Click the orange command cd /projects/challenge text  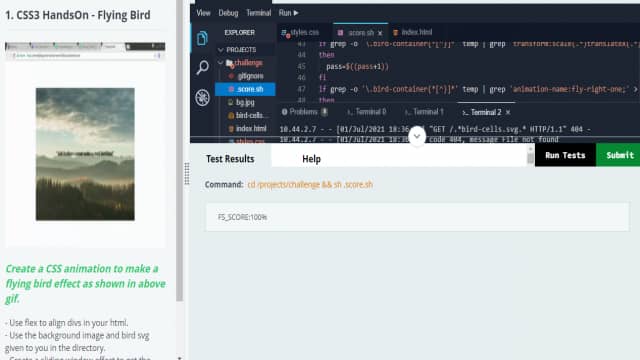point(310,184)
